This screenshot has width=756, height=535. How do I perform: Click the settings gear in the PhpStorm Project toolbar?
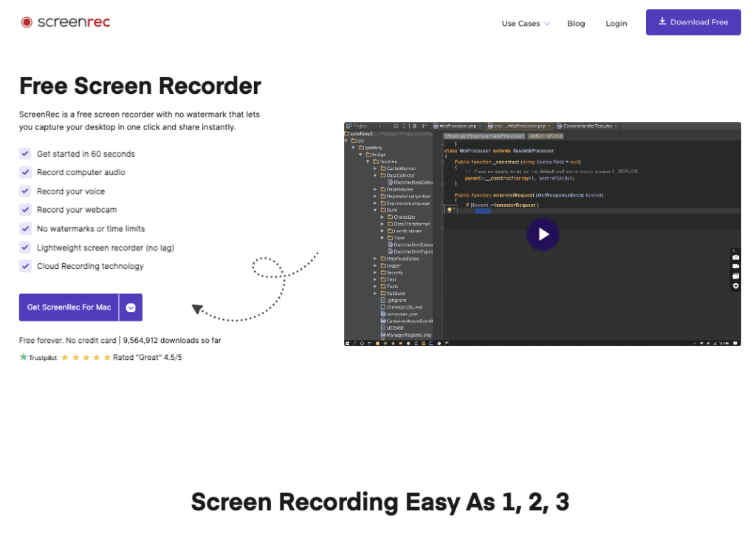[x=415, y=126]
